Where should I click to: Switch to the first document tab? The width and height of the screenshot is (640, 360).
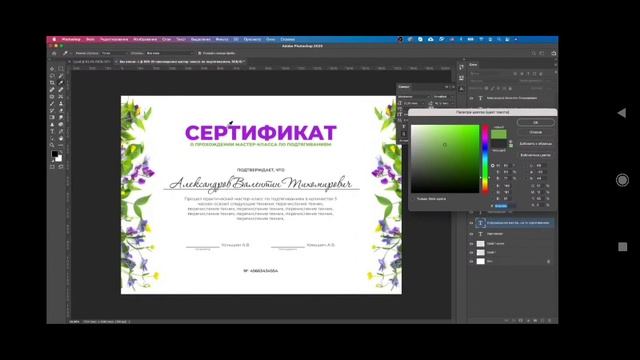pyautogui.click(x=92, y=62)
